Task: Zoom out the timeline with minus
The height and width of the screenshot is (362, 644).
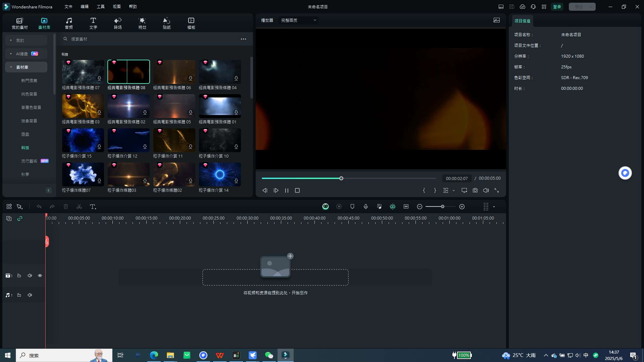Action: click(x=419, y=207)
